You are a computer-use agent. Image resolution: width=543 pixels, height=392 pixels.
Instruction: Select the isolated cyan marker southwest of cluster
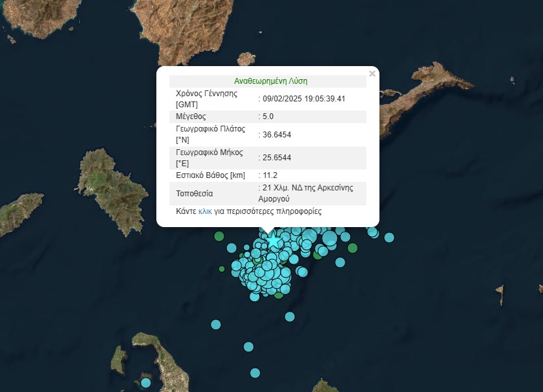click(216, 325)
